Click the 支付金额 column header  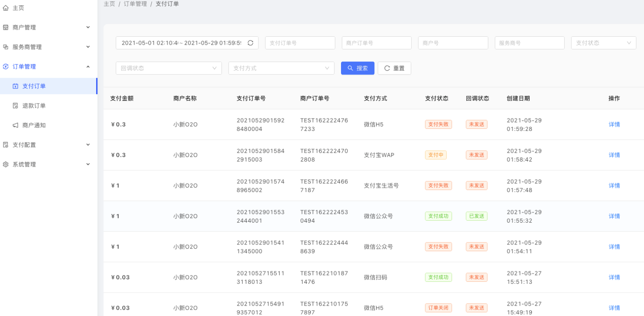122,98
